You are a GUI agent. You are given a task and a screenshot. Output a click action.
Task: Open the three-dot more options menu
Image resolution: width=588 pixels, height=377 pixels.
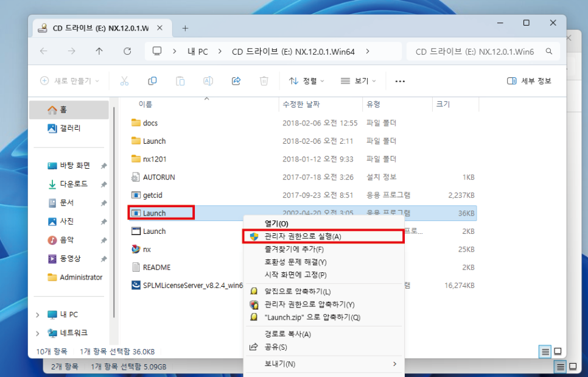pos(400,81)
